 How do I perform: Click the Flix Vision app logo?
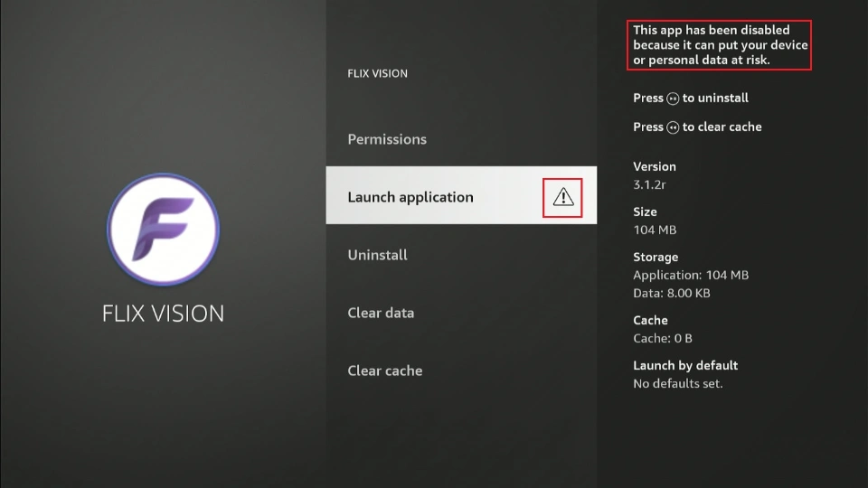pyautogui.click(x=164, y=230)
